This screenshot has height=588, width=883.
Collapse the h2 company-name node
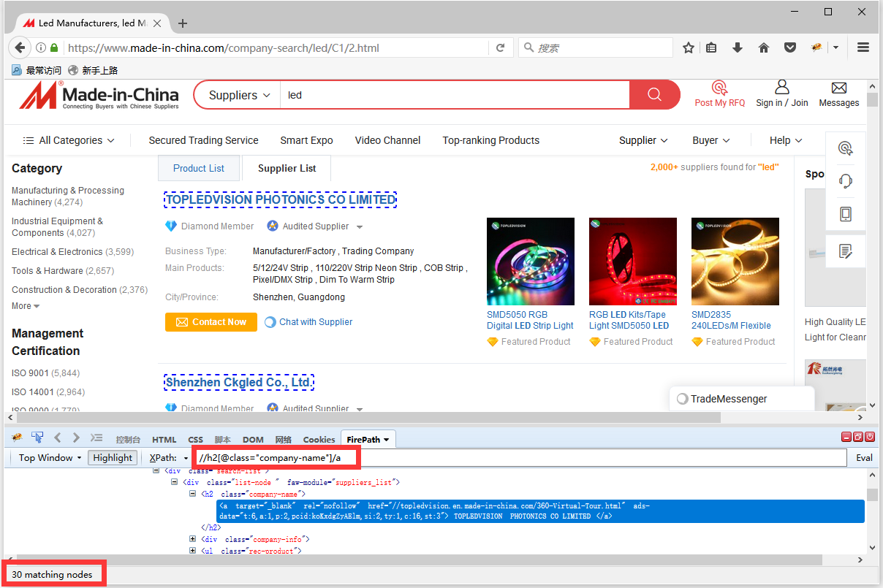[x=193, y=494]
